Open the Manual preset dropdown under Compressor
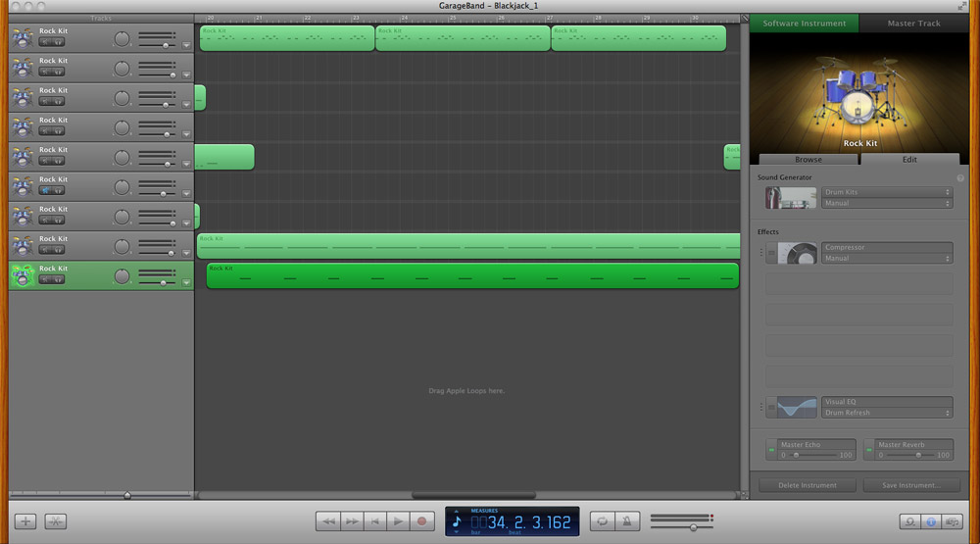The image size is (980, 544). tap(887, 258)
